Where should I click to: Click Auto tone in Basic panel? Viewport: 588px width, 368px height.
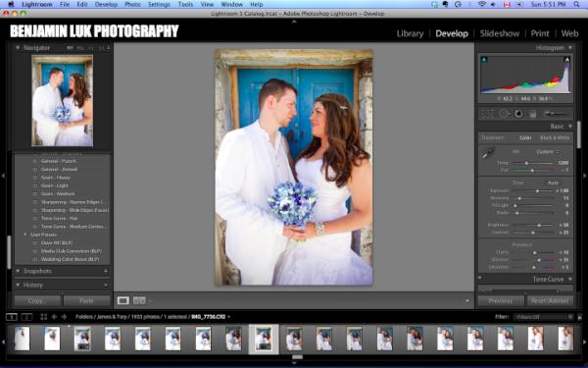click(553, 183)
